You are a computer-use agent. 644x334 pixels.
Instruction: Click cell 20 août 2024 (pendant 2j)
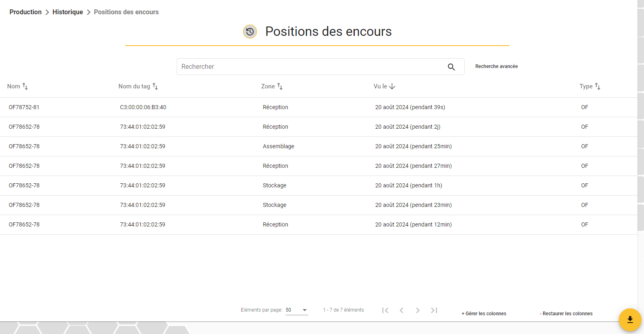pos(408,127)
